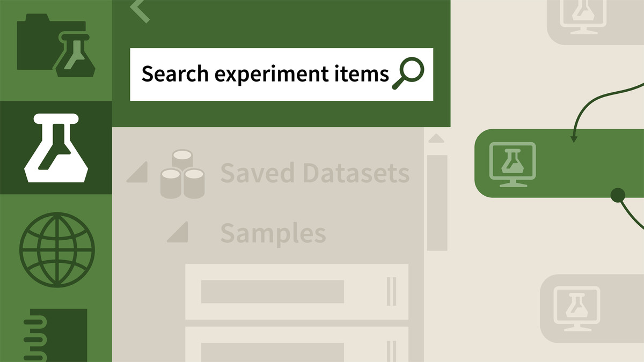Click monitor flask icon in green module
This screenshot has height=362, width=644.
point(513,164)
